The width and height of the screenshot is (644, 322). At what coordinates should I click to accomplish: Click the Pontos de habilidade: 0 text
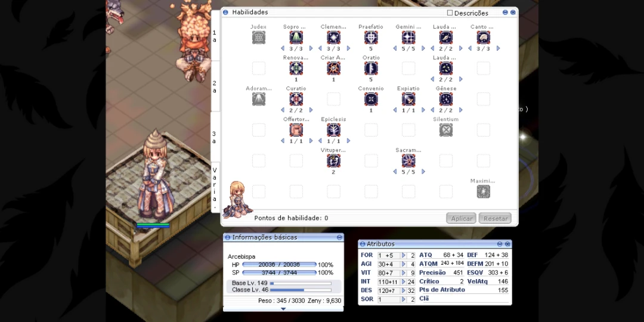tap(291, 218)
